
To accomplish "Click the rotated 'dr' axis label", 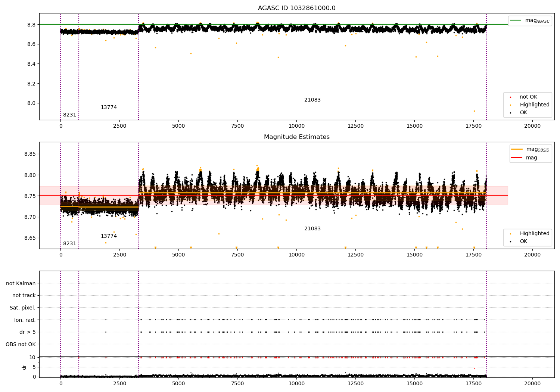I will [24, 367].
